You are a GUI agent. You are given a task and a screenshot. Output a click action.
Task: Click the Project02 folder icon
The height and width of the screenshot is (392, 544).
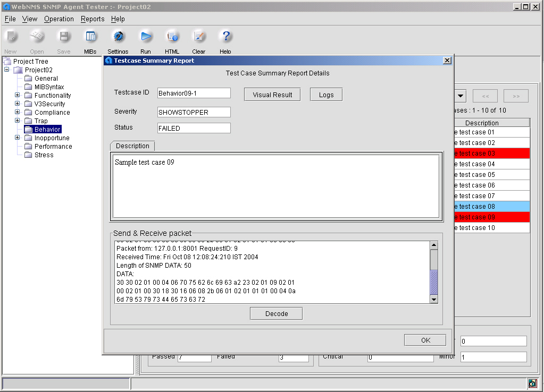pos(19,70)
